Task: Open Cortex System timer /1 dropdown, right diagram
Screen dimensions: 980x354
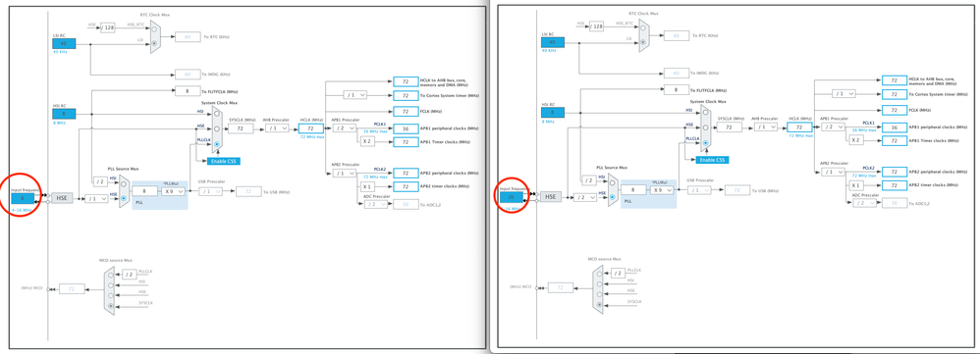Action: click(844, 94)
